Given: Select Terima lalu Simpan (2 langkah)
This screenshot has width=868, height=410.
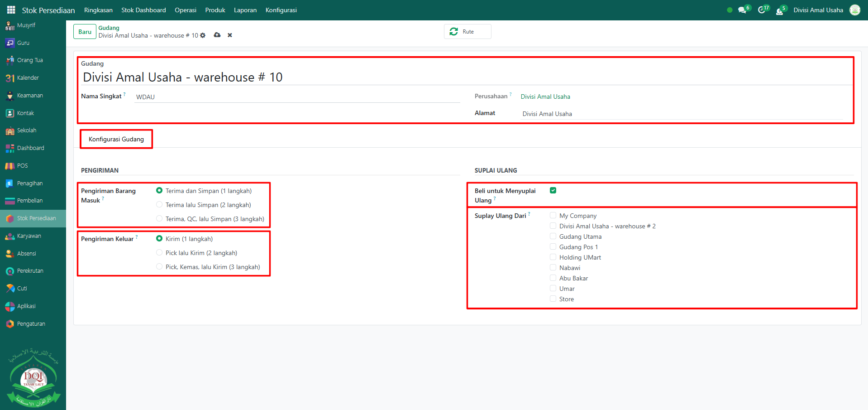Looking at the screenshot, I should coord(159,205).
